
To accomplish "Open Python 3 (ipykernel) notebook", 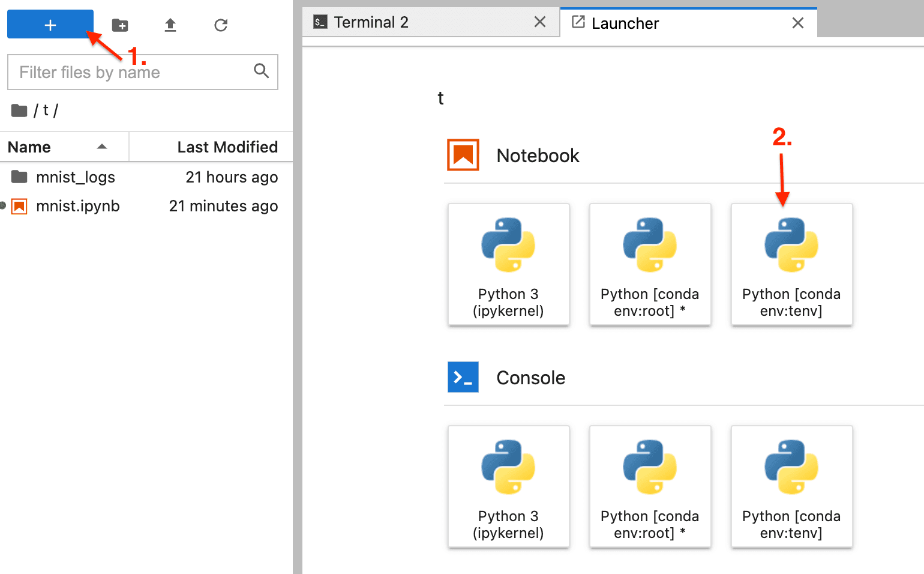I will point(508,264).
